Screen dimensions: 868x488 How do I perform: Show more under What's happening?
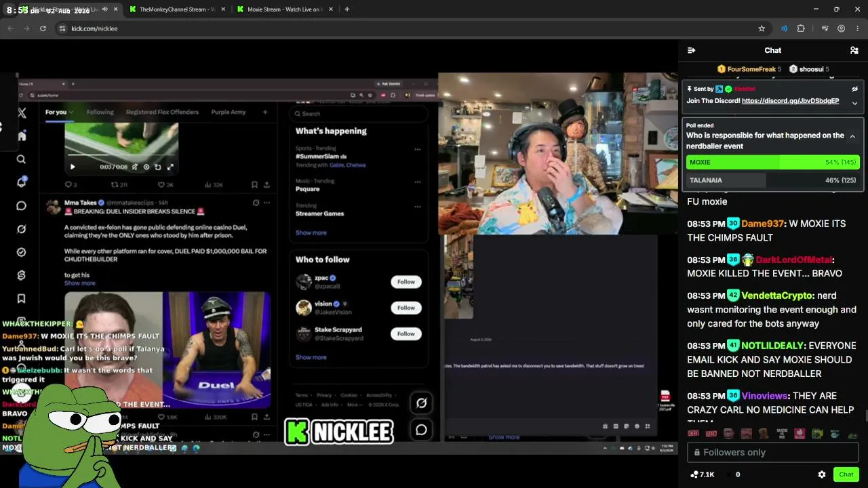[311, 232]
